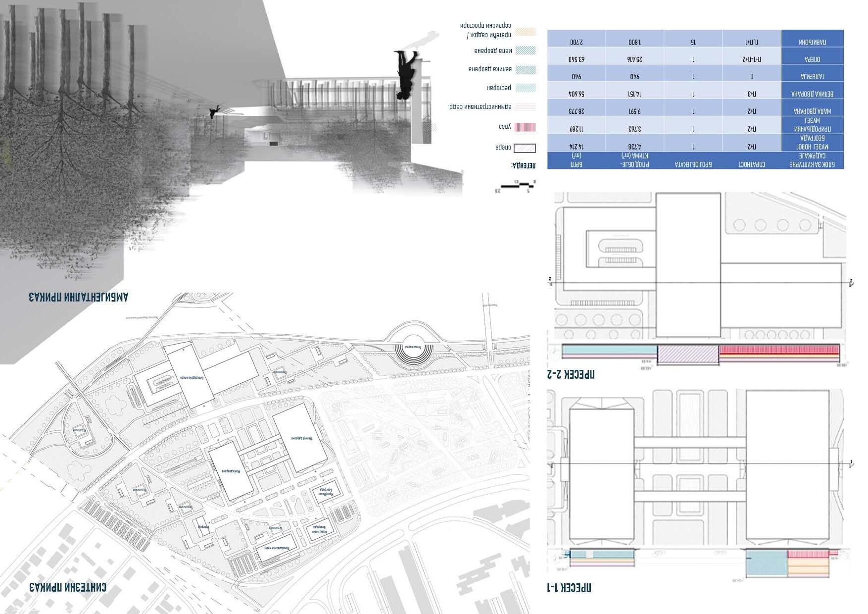Click the '63.540' value in the table
This screenshot has width=868, height=614.
point(577,59)
